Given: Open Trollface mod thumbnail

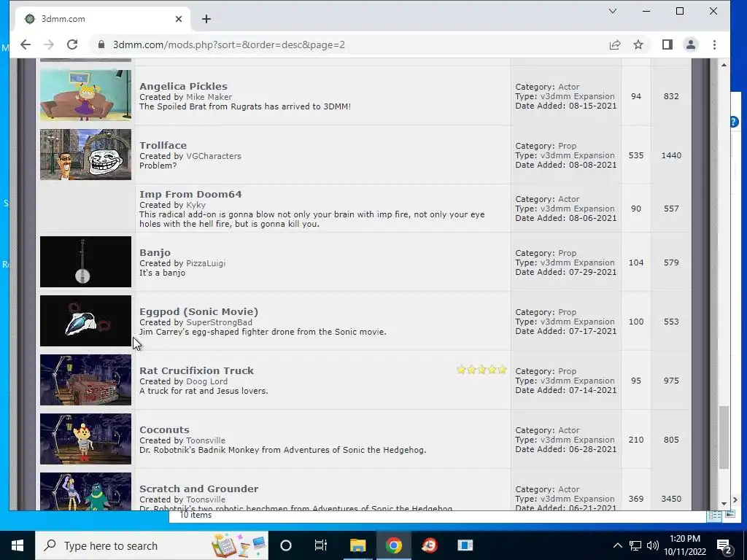Looking at the screenshot, I should (x=85, y=155).
